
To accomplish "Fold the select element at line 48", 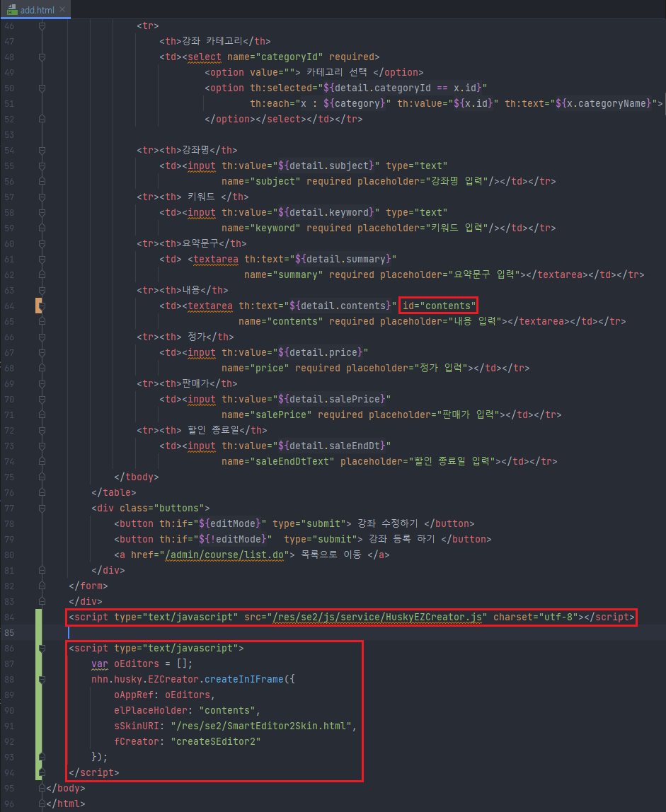I will pos(42,57).
